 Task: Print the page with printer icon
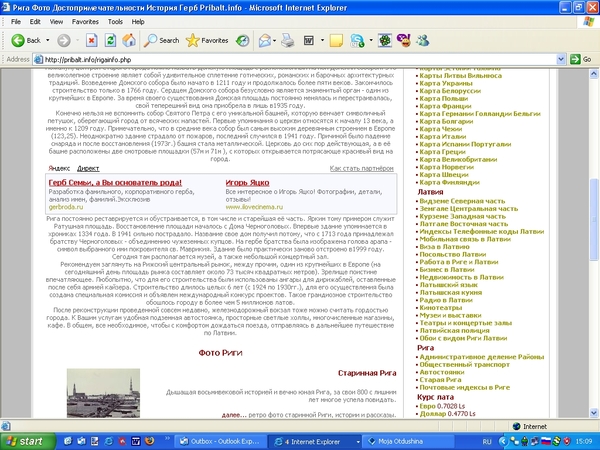tap(288, 40)
